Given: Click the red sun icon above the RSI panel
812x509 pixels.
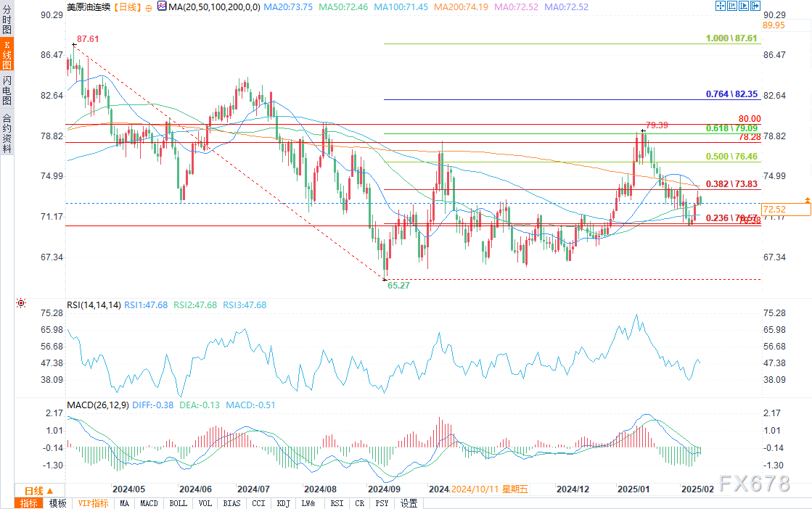Looking at the screenshot, I should click(21, 303).
